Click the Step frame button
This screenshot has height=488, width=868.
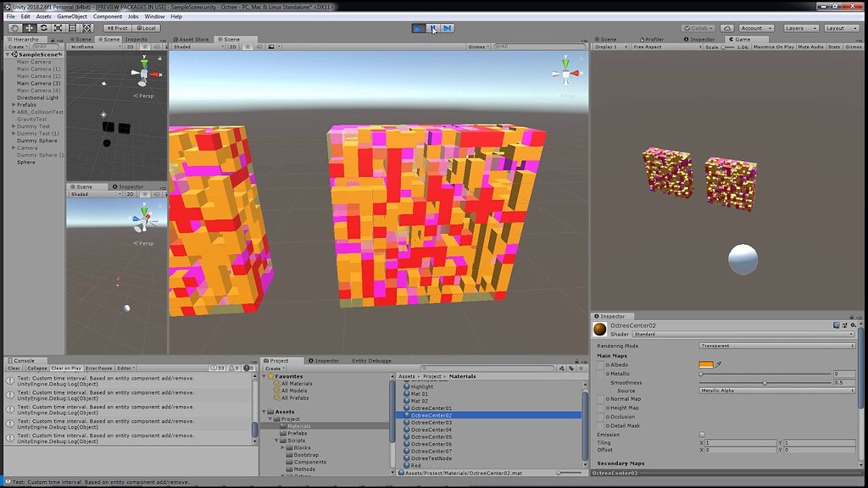tap(447, 28)
